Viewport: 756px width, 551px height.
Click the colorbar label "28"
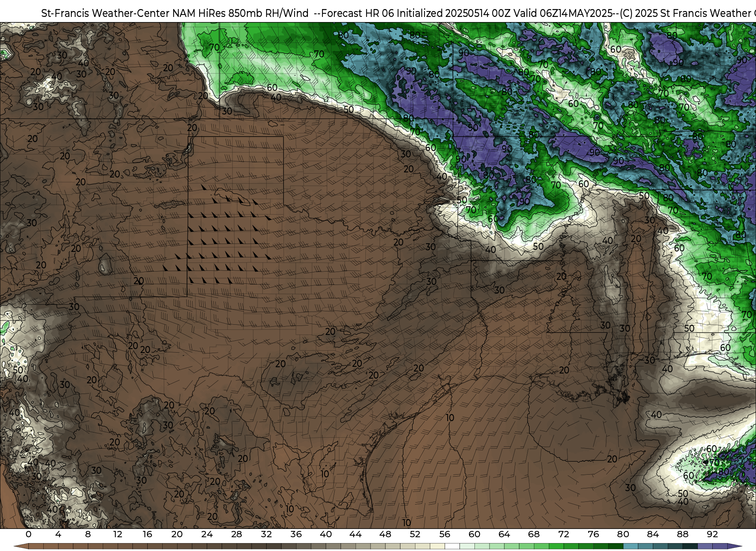coord(236,534)
